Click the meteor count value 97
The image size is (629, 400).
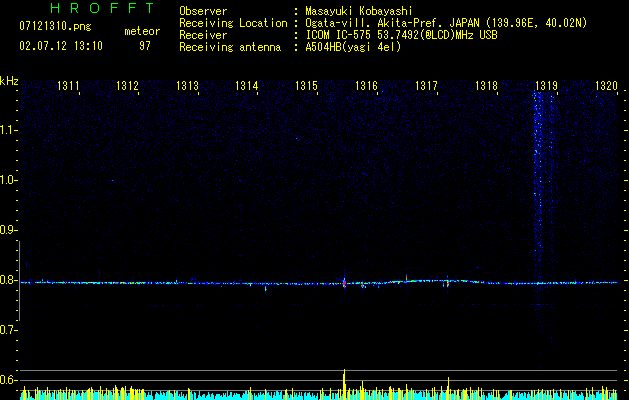[x=145, y=46]
